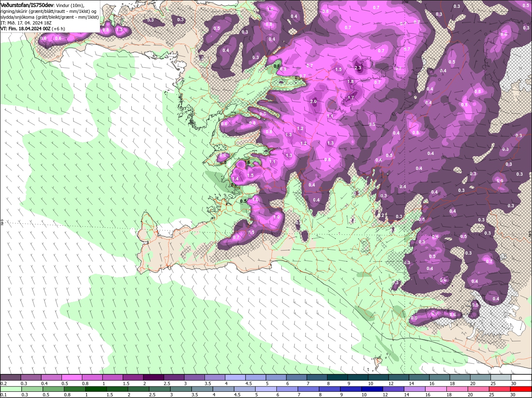Click the 'slydda/snjókoma' legend description line
Screen dimensions: 532x398
pos(49,17)
